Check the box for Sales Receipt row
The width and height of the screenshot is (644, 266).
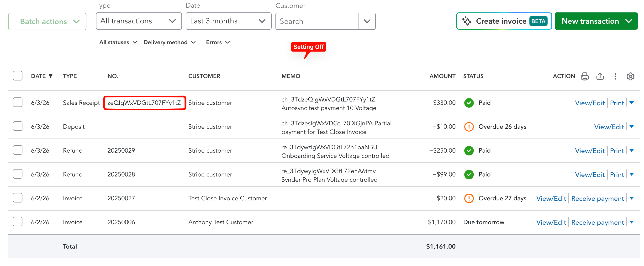(x=17, y=102)
